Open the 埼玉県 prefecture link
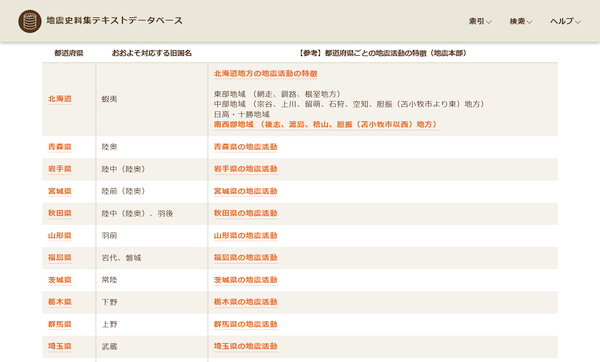 pyautogui.click(x=60, y=346)
